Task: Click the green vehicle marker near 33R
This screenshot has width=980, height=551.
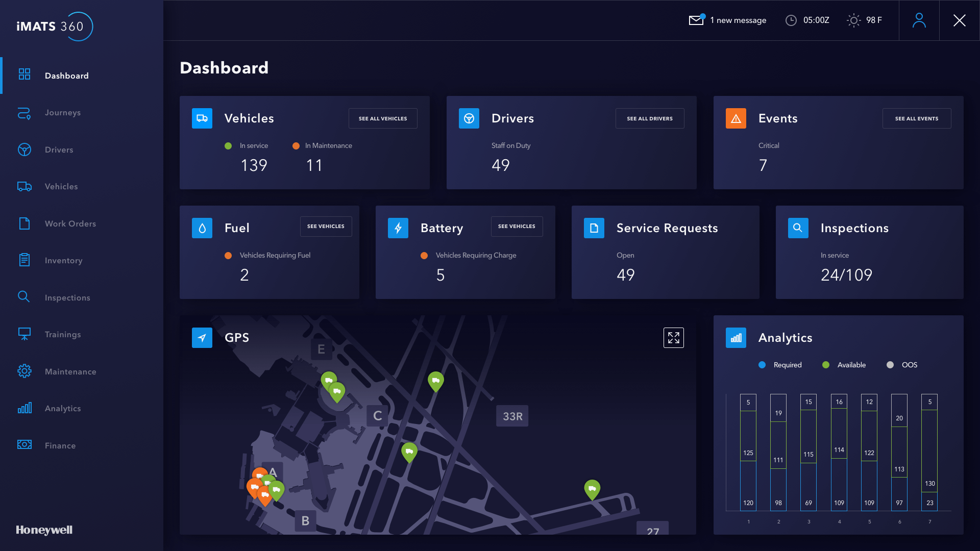Action: (435, 380)
